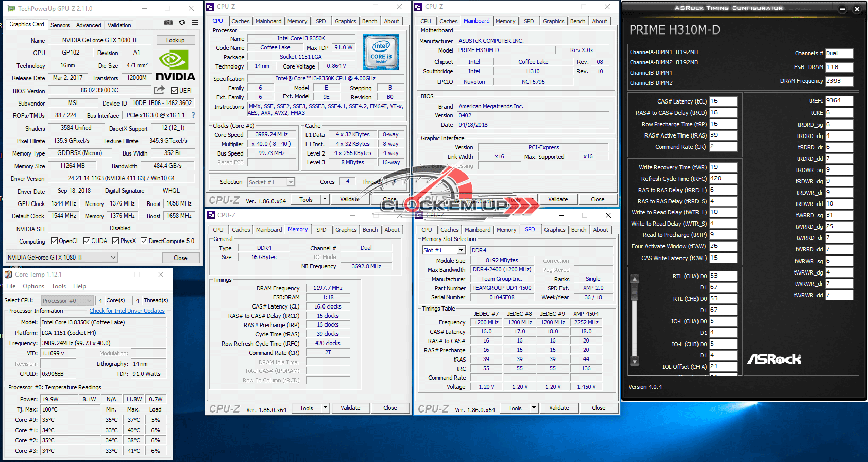Click the NVIDIA logo in GPU-Z
The image size is (868, 462).
coord(175,66)
